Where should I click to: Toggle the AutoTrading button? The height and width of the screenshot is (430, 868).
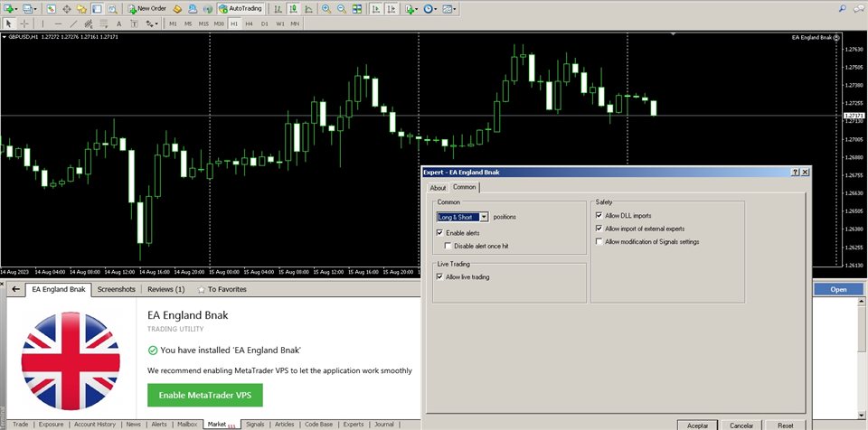pyautogui.click(x=241, y=9)
